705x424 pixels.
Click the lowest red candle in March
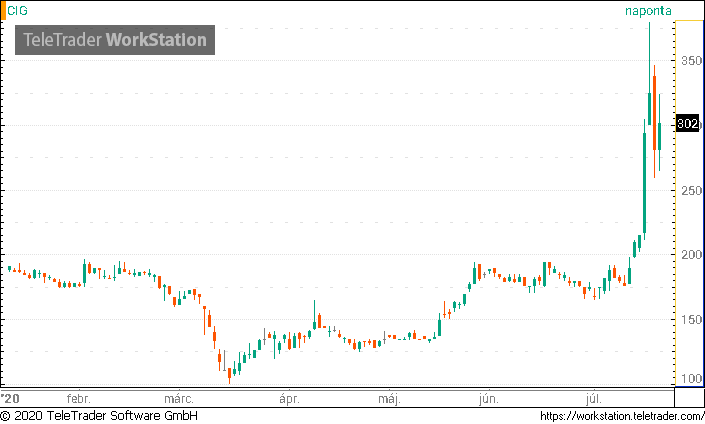[x=229, y=375]
